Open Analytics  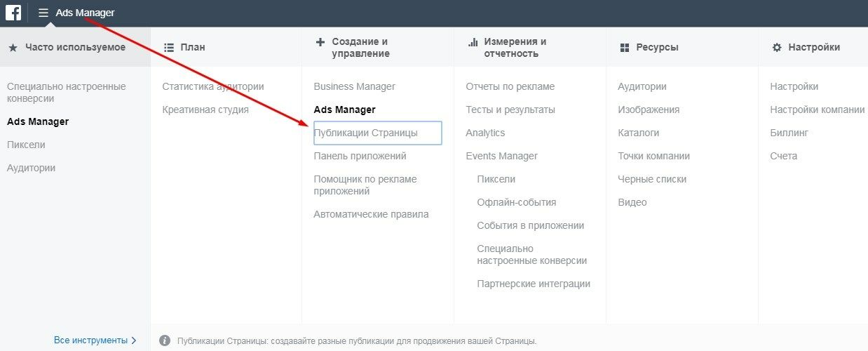pos(485,133)
